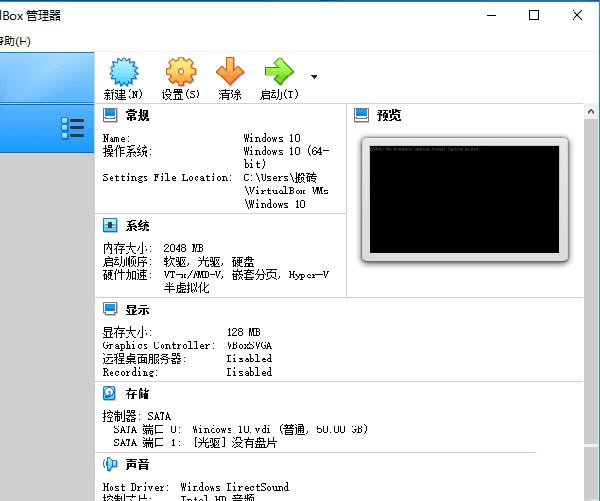The width and height of the screenshot is (600, 501).
Task: Close the VirtualBox Manager window
Action: coord(577,15)
